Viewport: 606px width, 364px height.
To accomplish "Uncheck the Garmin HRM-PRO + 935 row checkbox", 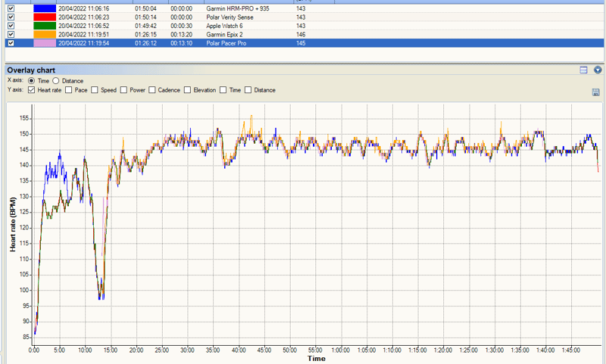I will coord(11,8).
